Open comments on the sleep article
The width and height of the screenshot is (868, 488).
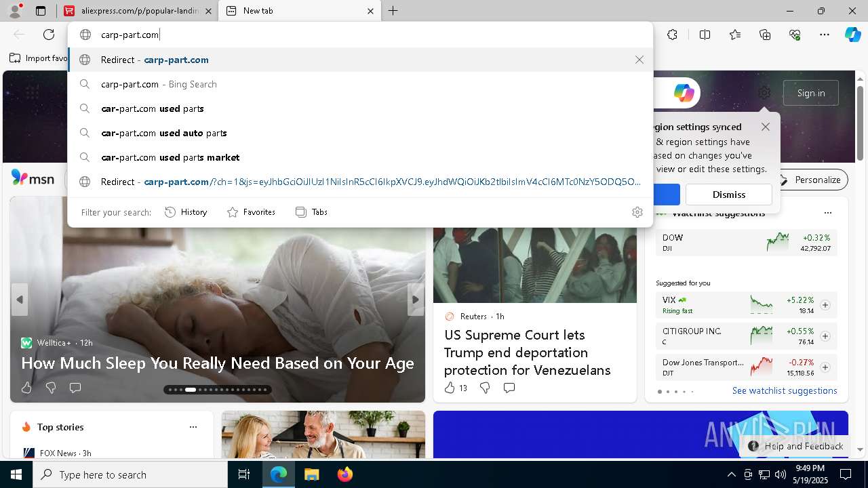click(75, 388)
